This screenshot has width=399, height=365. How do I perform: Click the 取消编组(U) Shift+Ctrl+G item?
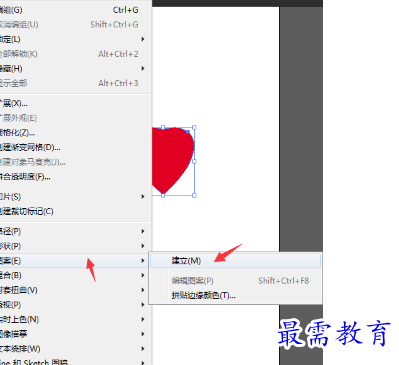(x=75, y=25)
